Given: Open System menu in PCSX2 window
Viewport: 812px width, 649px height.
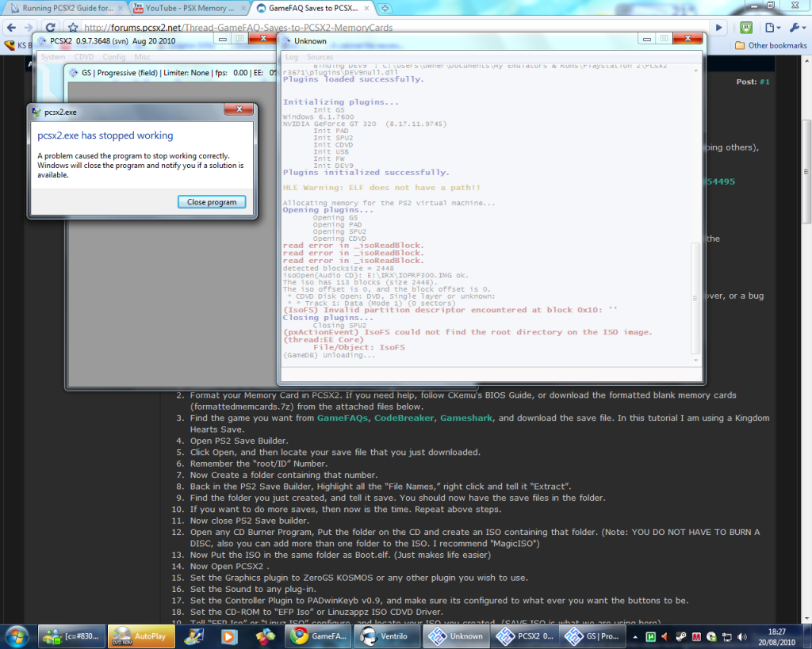Looking at the screenshot, I should click(53, 57).
